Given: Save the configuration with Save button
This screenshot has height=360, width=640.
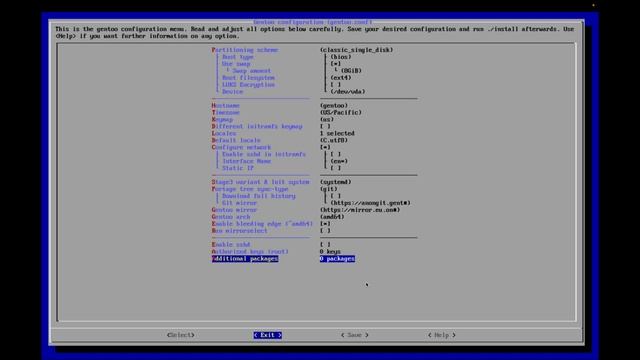Looking at the screenshot, I should point(355,335).
